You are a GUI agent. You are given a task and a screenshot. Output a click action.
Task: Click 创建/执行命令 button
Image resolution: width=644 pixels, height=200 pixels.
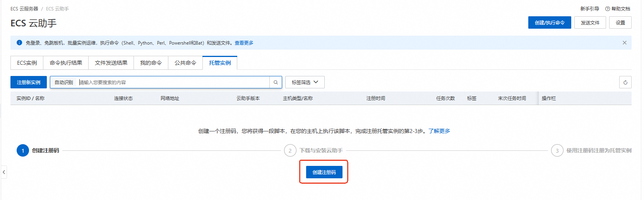(x=550, y=22)
